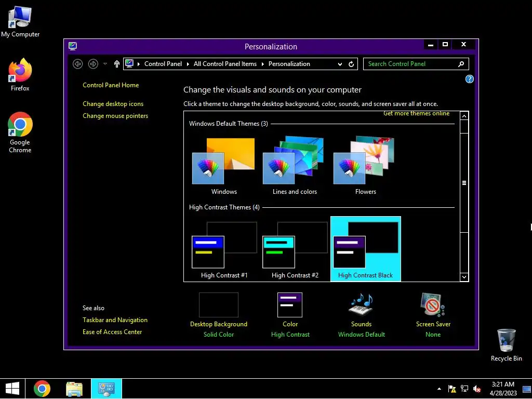
Task: Select the Personalization breadcrumb segment
Action: pos(289,64)
